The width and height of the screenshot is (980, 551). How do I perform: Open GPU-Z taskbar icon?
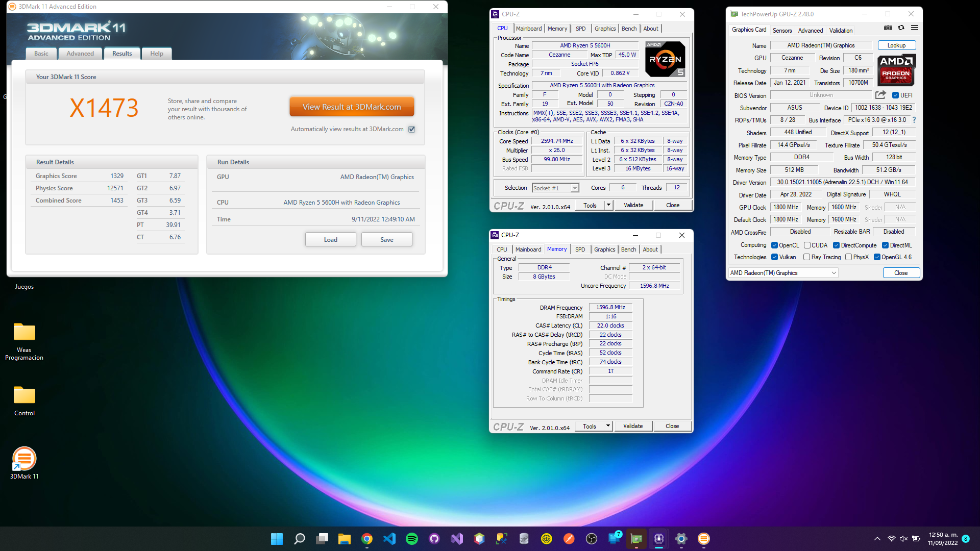(x=636, y=539)
